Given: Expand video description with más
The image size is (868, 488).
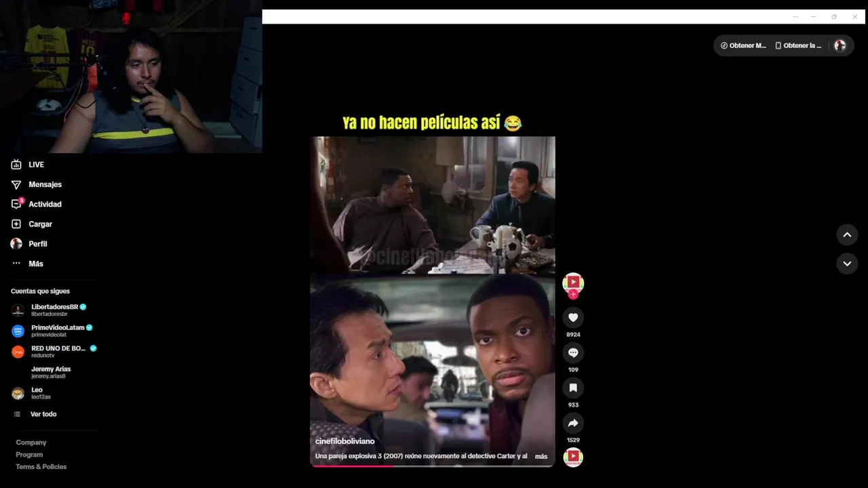Looking at the screenshot, I should tap(541, 456).
